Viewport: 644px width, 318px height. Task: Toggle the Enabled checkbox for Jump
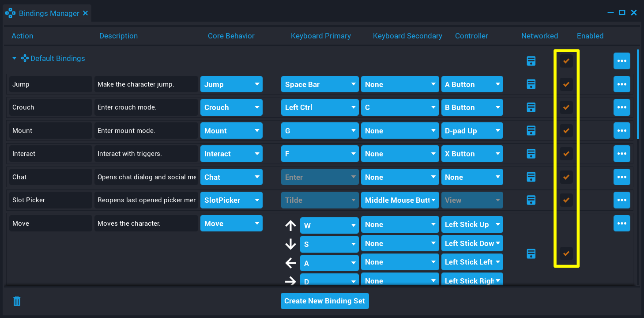pyautogui.click(x=566, y=84)
